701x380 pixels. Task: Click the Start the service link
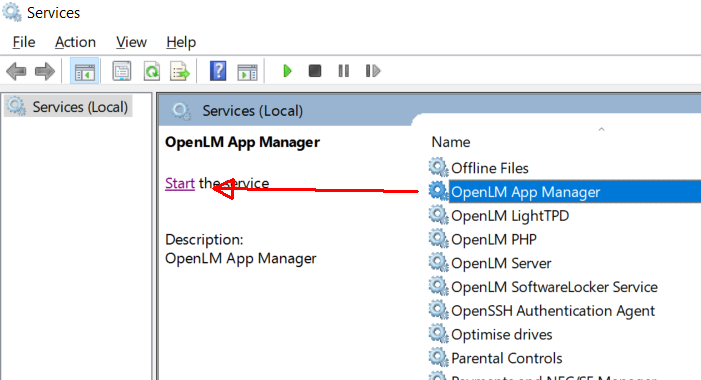pyautogui.click(x=180, y=183)
